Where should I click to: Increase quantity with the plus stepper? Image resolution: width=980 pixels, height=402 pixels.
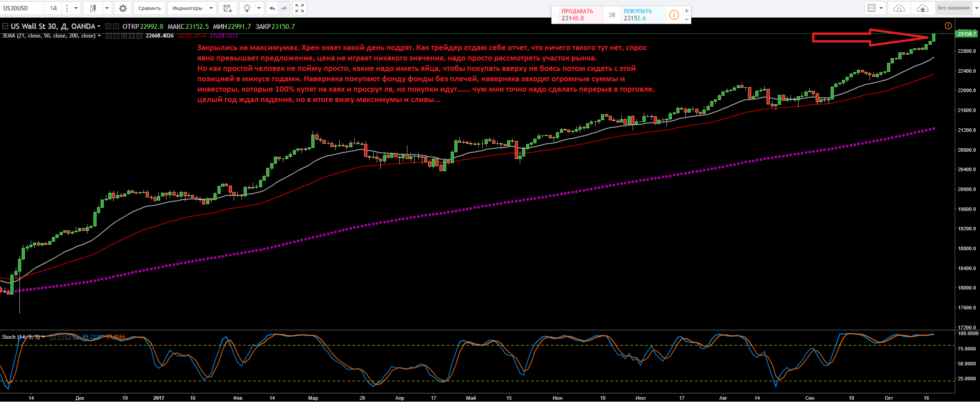click(x=687, y=10)
